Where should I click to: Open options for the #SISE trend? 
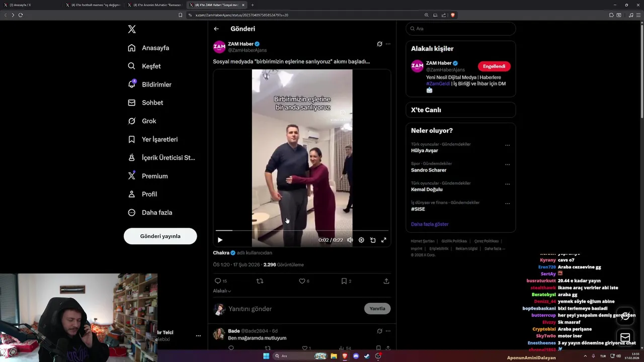point(507,204)
